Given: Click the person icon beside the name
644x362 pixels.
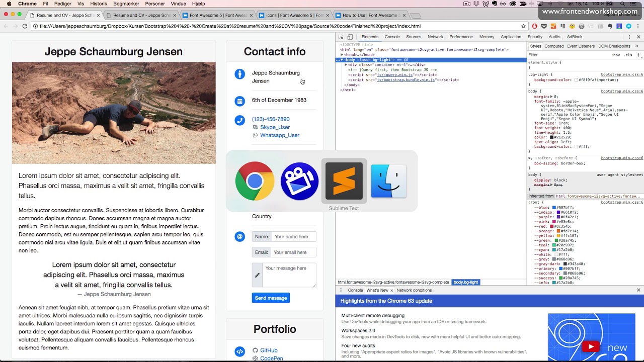Looking at the screenshot, I should [x=239, y=74].
